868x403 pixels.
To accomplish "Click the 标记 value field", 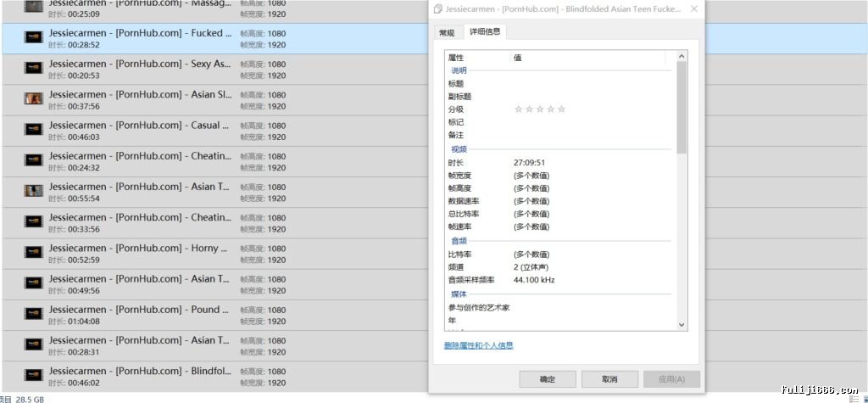I will tap(590, 122).
